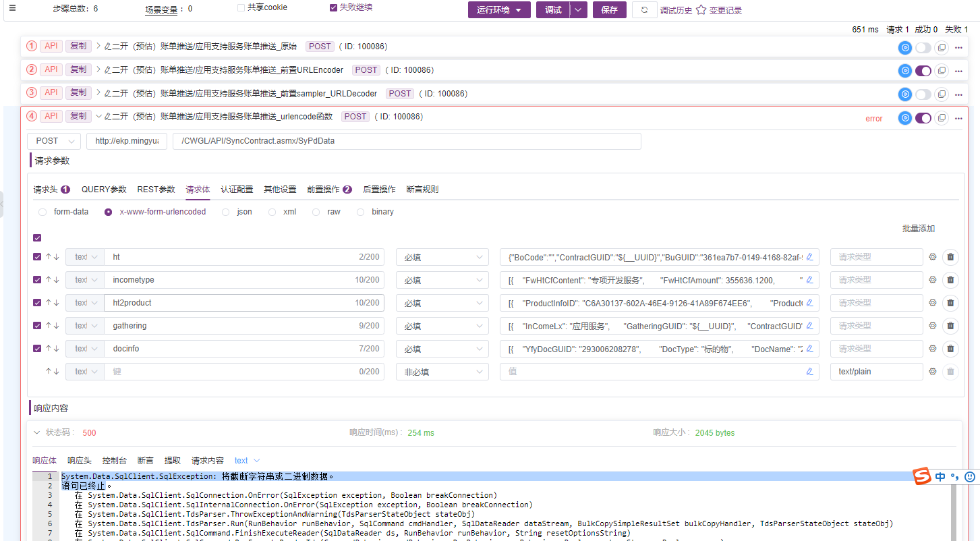The height and width of the screenshot is (541, 980).
Task: Collapse step 4 using its chevron
Action: coord(99,117)
